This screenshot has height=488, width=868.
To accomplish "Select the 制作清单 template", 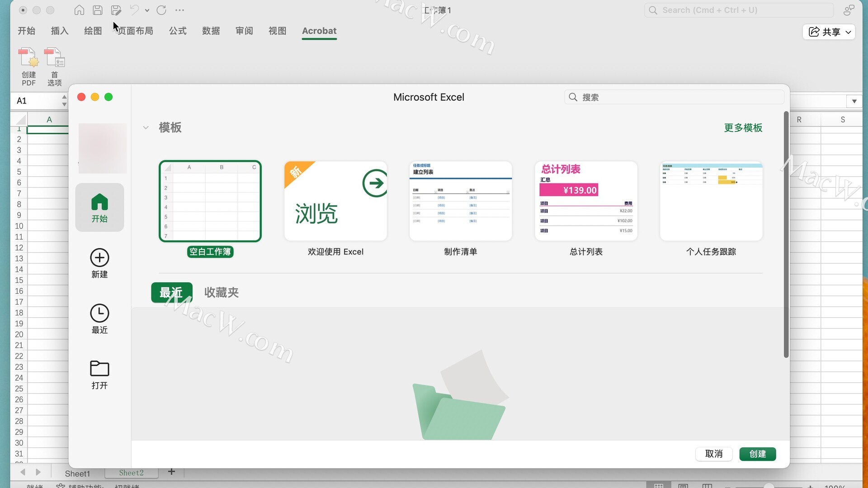I will click(461, 201).
